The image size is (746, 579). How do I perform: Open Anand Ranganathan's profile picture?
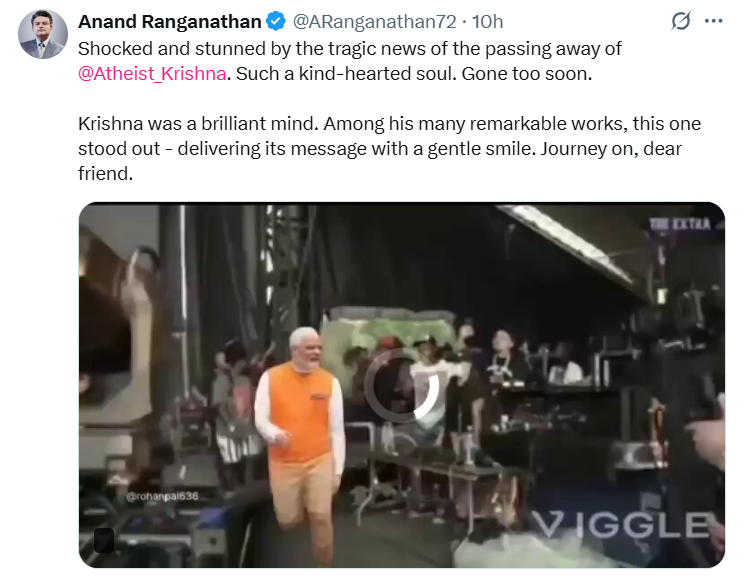coord(43,34)
